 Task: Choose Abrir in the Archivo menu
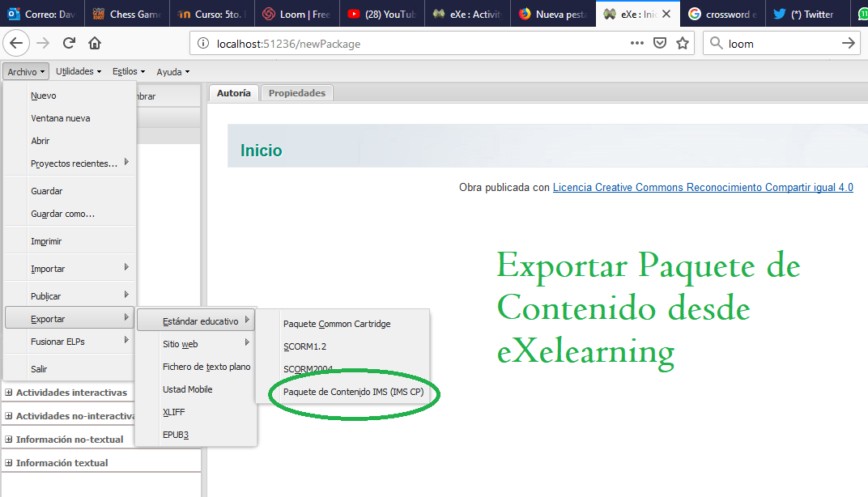(70, 141)
